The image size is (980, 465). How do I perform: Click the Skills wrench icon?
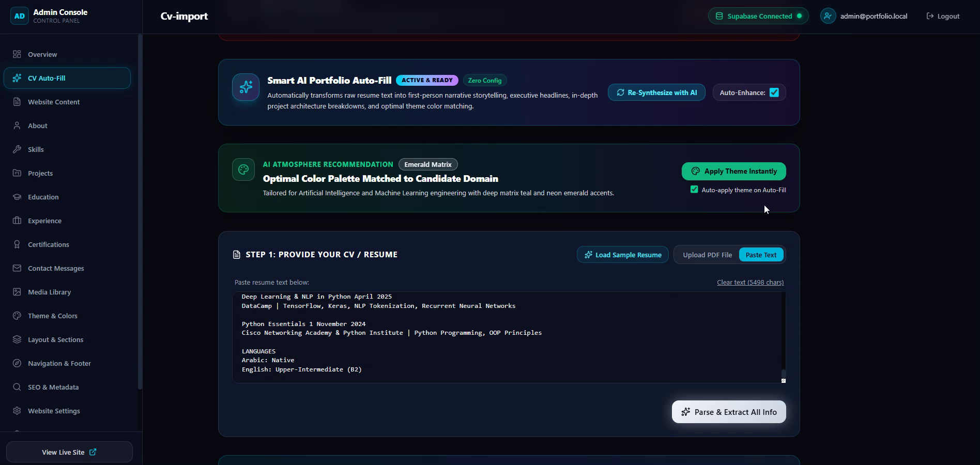click(x=17, y=149)
